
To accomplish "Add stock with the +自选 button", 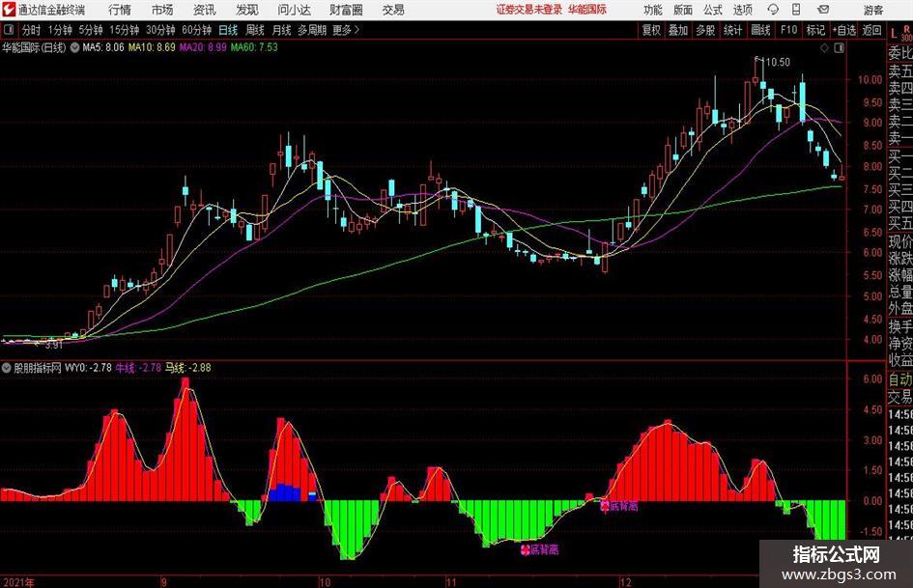I will (x=843, y=30).
